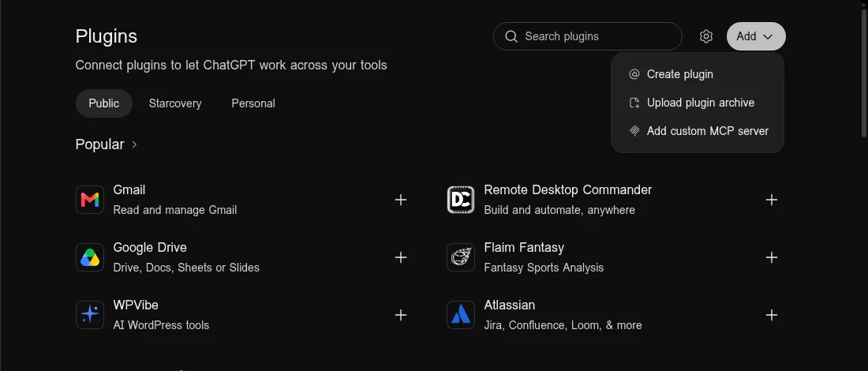
Task: Click 'AI WordPress tools' description
Action: click(161, 325)
